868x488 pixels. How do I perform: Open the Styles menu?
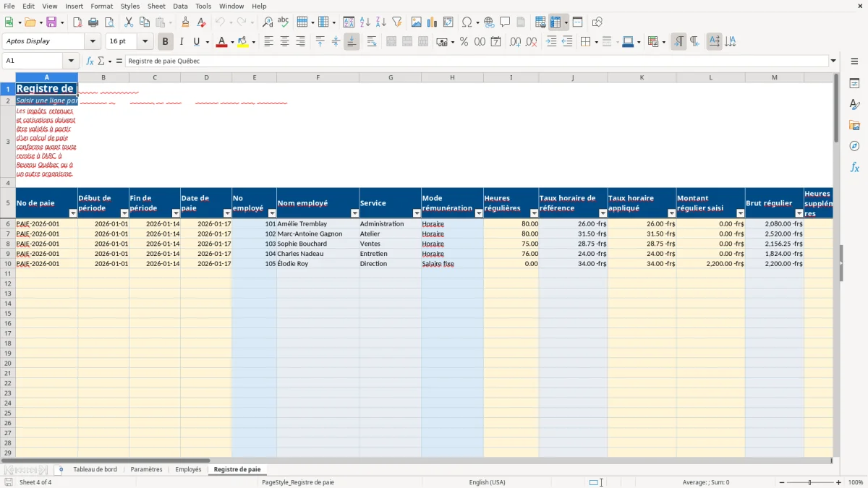(x=130, y=6)
